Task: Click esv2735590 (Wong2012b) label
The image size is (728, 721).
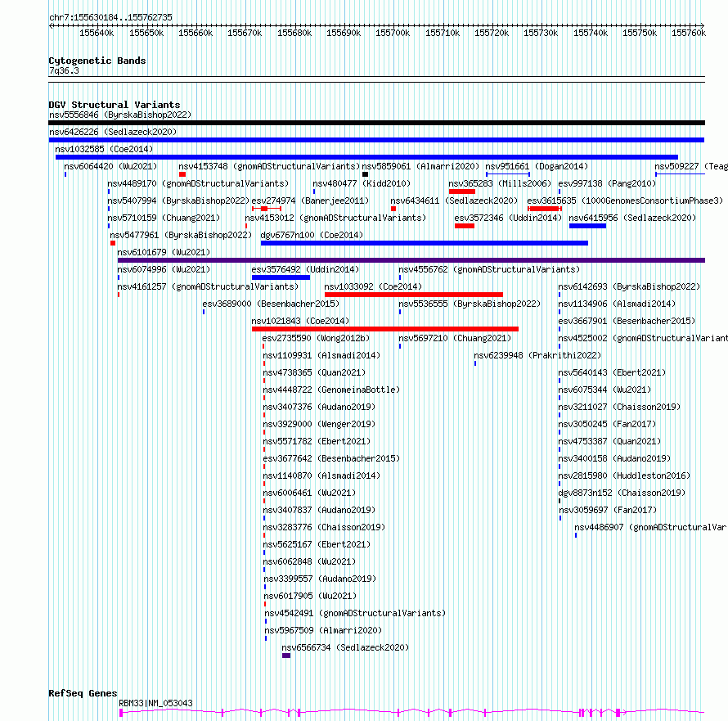Action: point(317,338)
